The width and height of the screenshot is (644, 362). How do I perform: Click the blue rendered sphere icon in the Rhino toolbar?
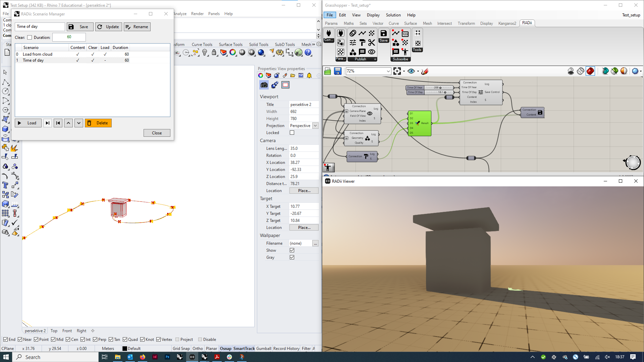click(x=261, y=52)
